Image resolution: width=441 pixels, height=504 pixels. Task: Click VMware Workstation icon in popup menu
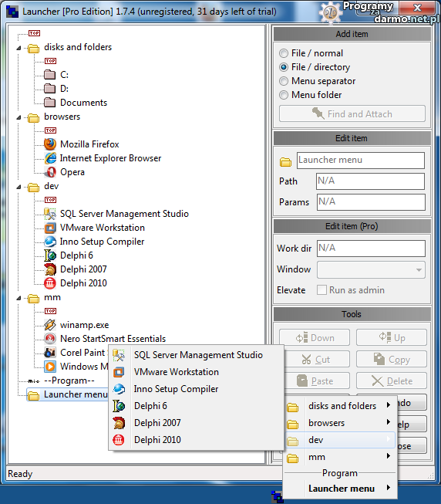[x=119, y=372]
